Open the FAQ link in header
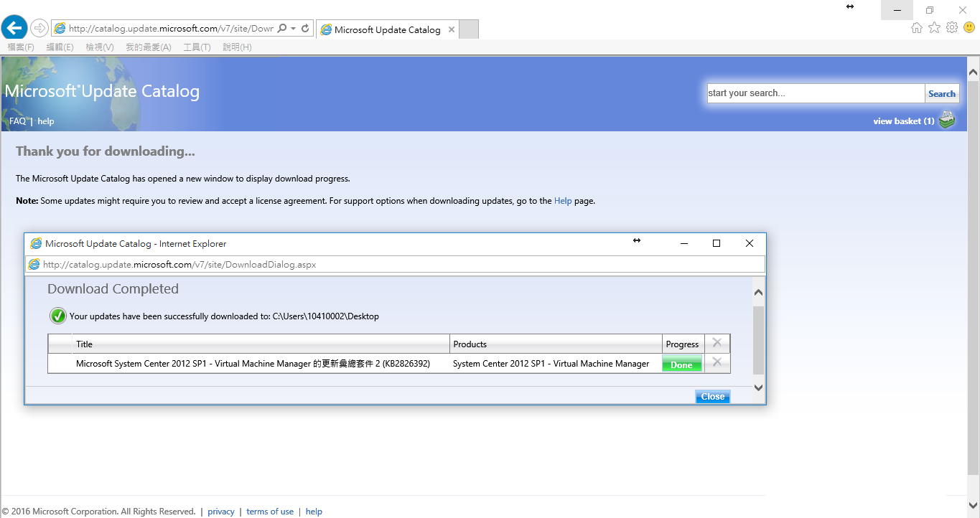Screen dimensions: 980x518 (17, 121)
